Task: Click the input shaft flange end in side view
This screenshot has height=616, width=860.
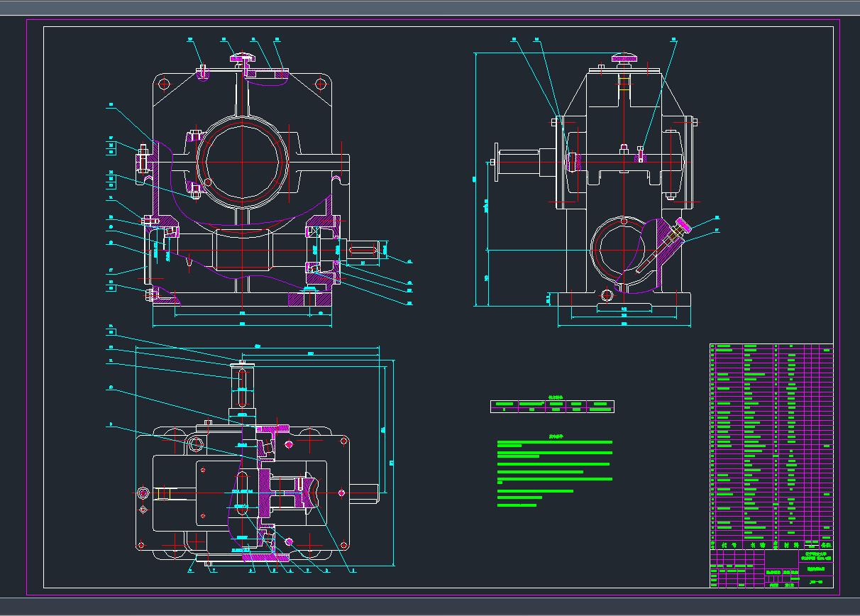Action: coord(498,163)
